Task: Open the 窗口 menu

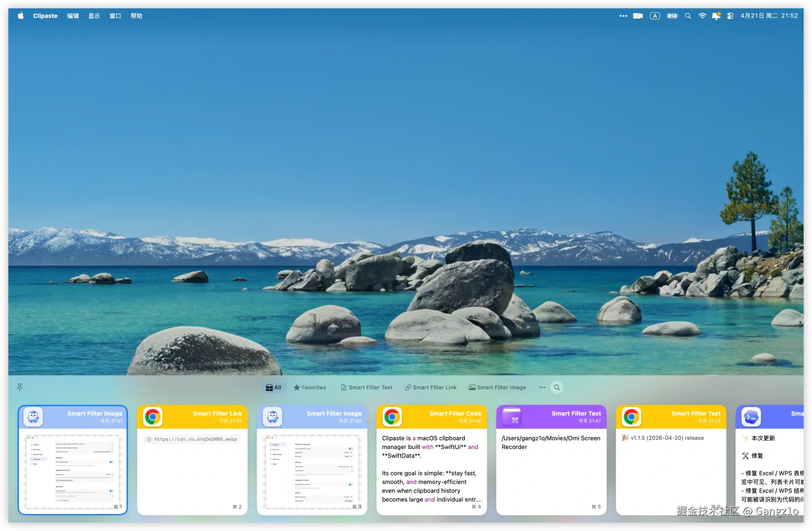Action: (x=115, y=16)
